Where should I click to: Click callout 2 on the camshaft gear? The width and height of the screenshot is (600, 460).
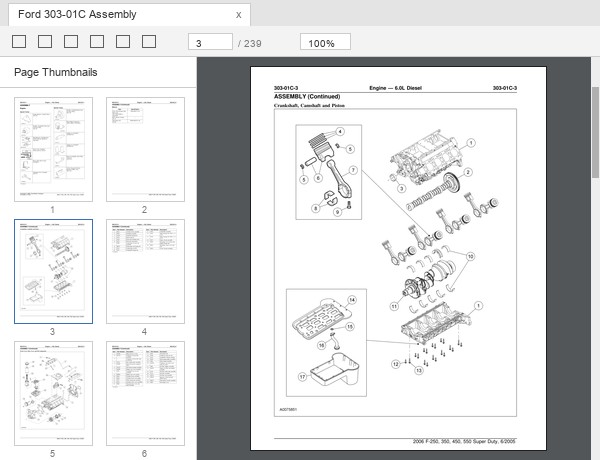(x=468, y=173)
